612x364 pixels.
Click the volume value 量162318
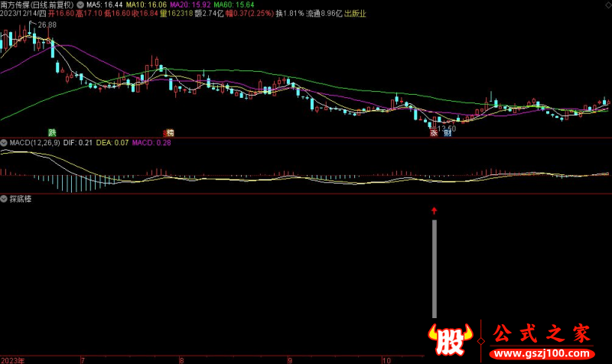[x=177, y=14]
